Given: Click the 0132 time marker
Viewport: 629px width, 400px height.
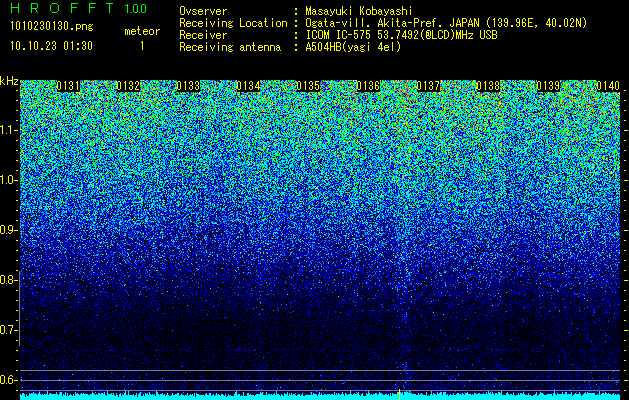Looking at the screenshot, I should [128, 86].
